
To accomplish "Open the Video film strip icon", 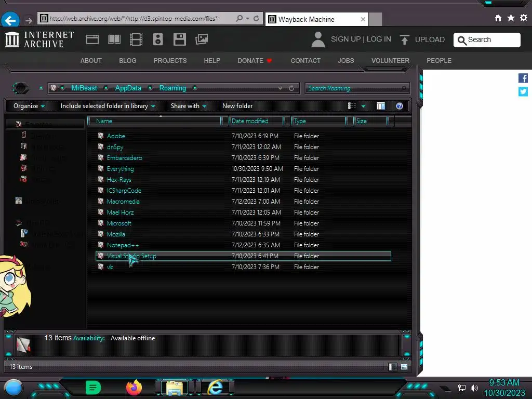I will coord(136,39).
